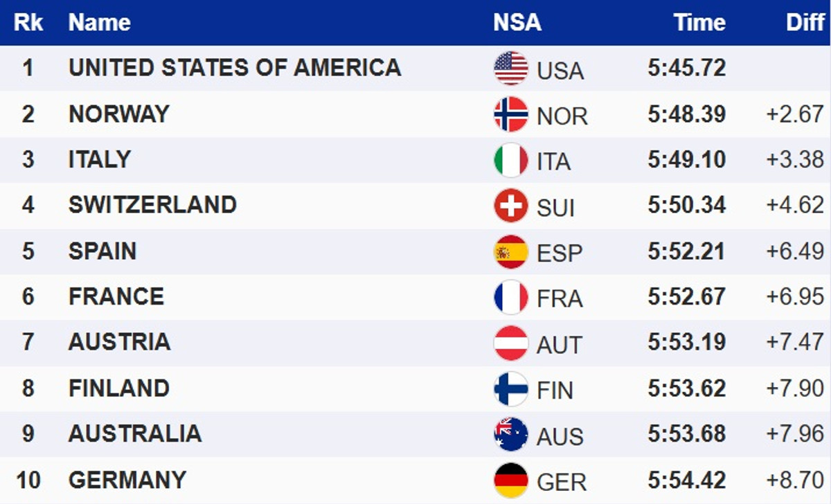Click Norway's time 5:48.39
This screenshot has height=504, width=831.
coord(687,114)
